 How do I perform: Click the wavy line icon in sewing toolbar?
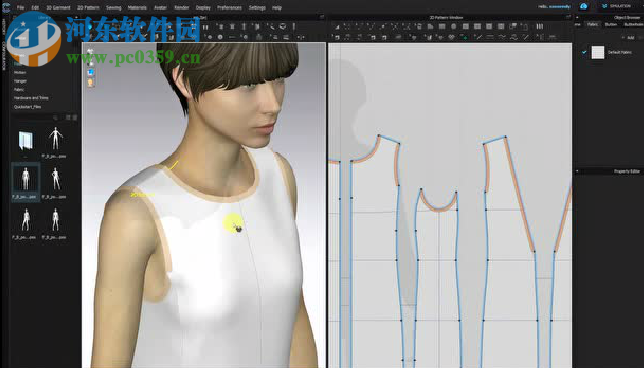click(502, 37)
